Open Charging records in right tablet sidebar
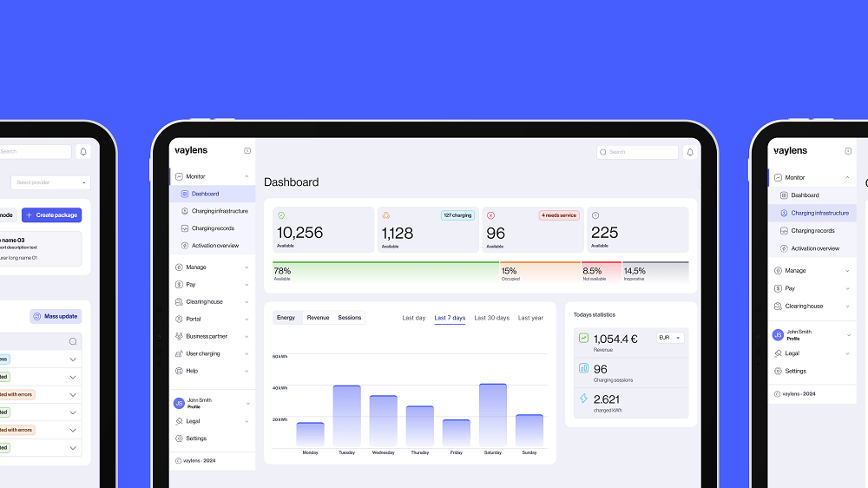 (x=812, y=230)
